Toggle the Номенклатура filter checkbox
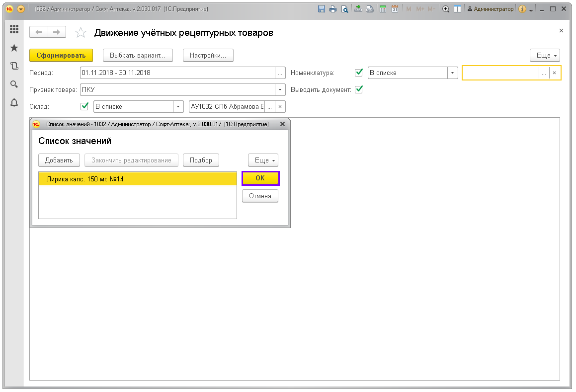 [x=359, y=73]
